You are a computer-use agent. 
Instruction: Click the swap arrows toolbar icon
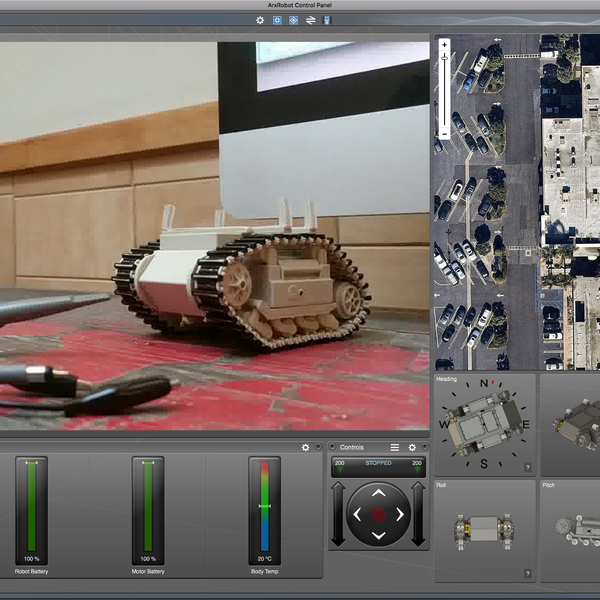310,19
